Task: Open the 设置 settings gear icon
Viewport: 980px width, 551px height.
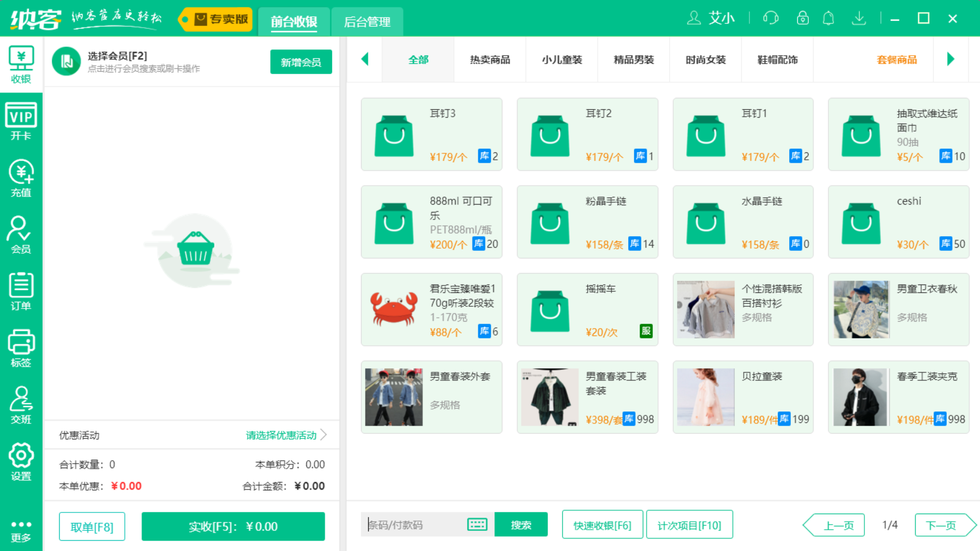Action: pos(21,458)
